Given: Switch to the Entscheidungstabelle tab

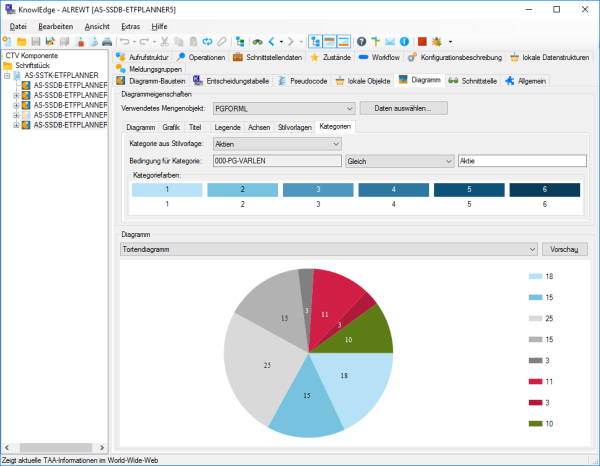Looking at the screenshot, I should coord(232,81).
